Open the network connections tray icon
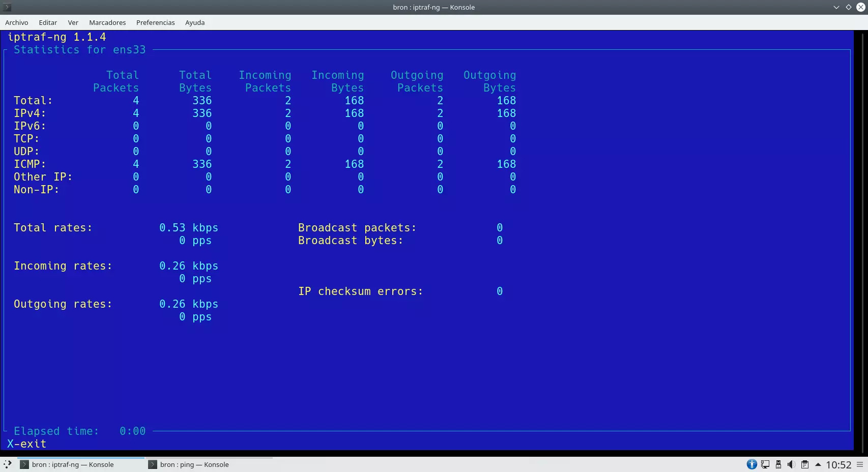 765,464
